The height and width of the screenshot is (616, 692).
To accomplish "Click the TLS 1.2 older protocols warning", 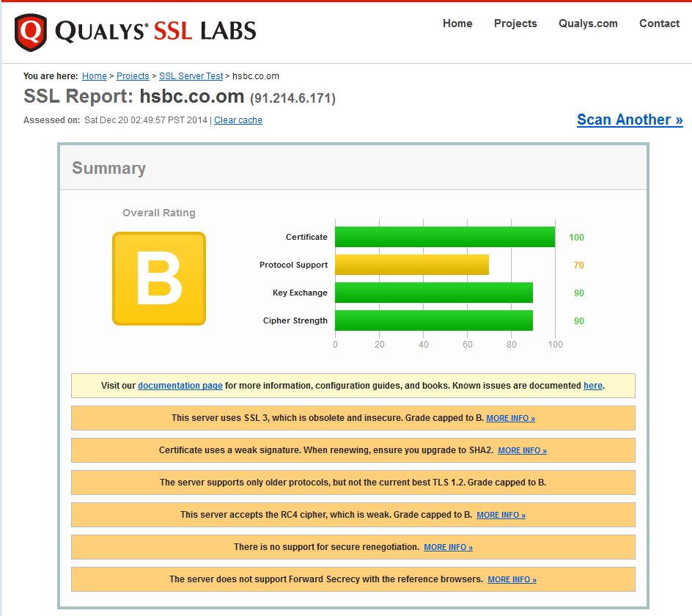I will (353, 483).
